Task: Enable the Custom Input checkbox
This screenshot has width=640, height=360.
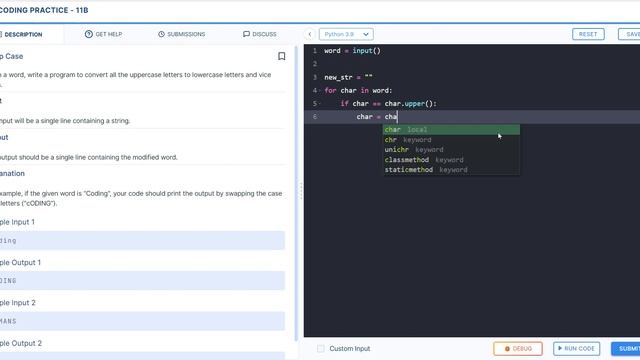Action: [321, 349]
